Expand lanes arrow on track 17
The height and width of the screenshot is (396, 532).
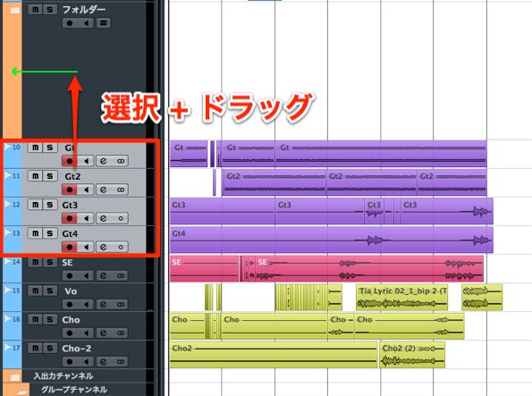[8, 347]
